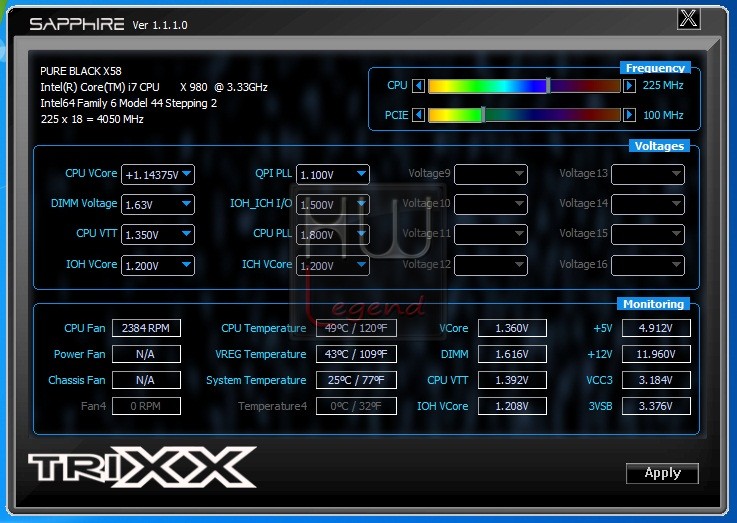Open the disabled Voltage11 dropdown

pos(491,234)
